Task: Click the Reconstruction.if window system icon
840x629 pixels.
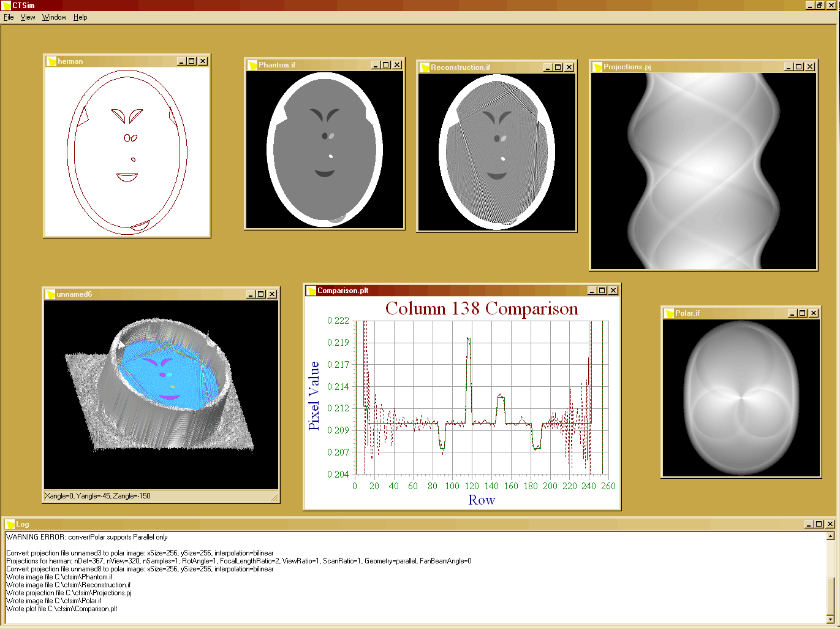Action: pyautogui.click(x=425, y=67)
